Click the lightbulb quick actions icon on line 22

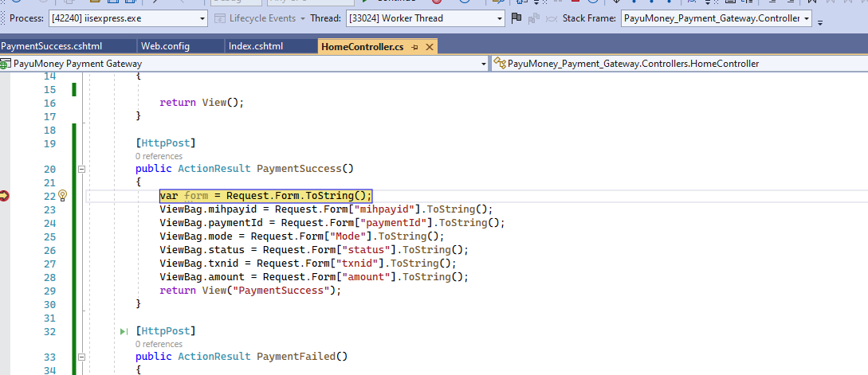tap(62, 195)
